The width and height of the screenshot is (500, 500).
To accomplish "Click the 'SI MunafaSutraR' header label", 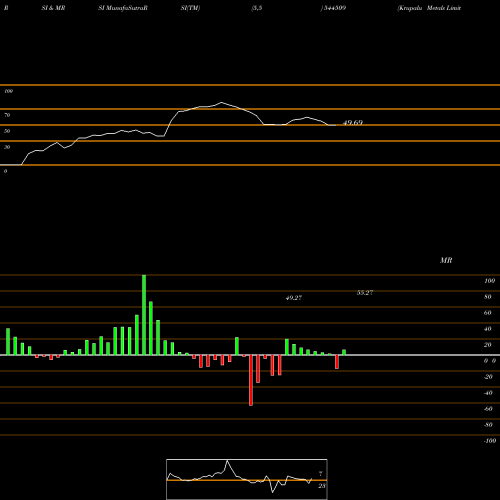I will click(x=123, y=8).
